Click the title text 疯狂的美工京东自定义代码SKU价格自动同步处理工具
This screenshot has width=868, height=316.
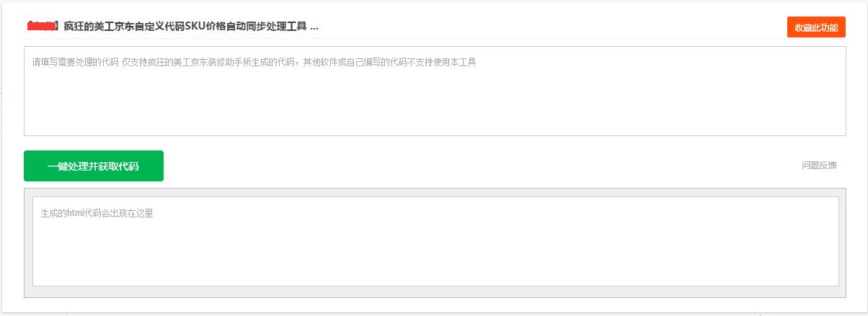(185, 27)
